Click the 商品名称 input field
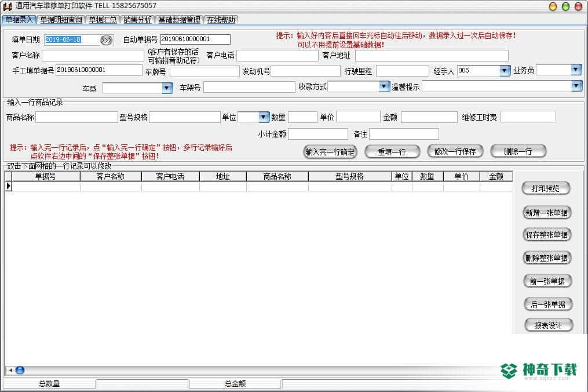 [x=77, y=117]
